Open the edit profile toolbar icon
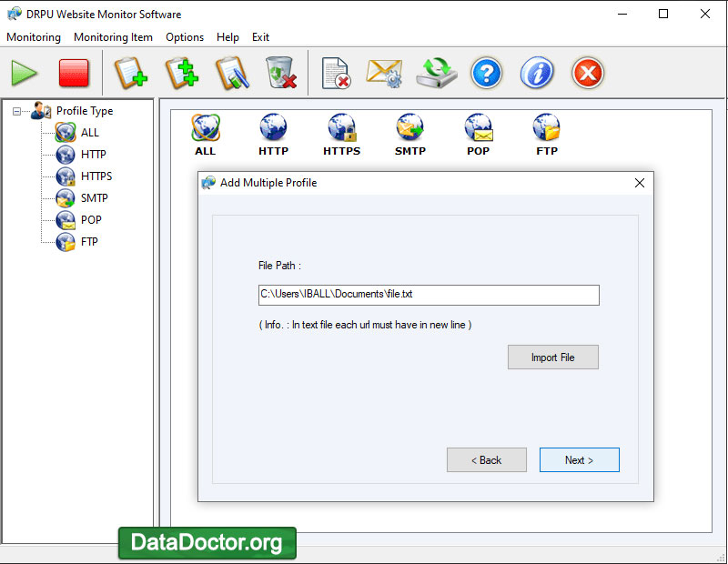The image size is (728, 564). pyautogui.click(x=232, y=75)
